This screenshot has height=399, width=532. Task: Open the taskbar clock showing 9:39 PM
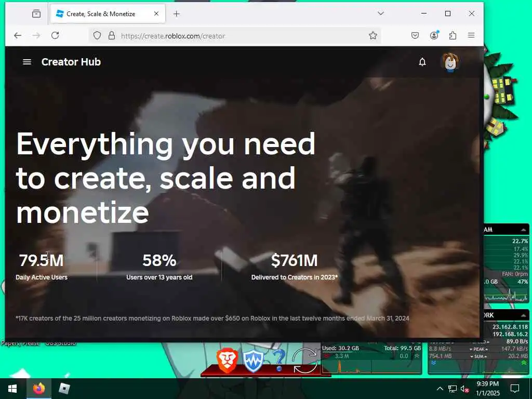[x=488, y=389]
